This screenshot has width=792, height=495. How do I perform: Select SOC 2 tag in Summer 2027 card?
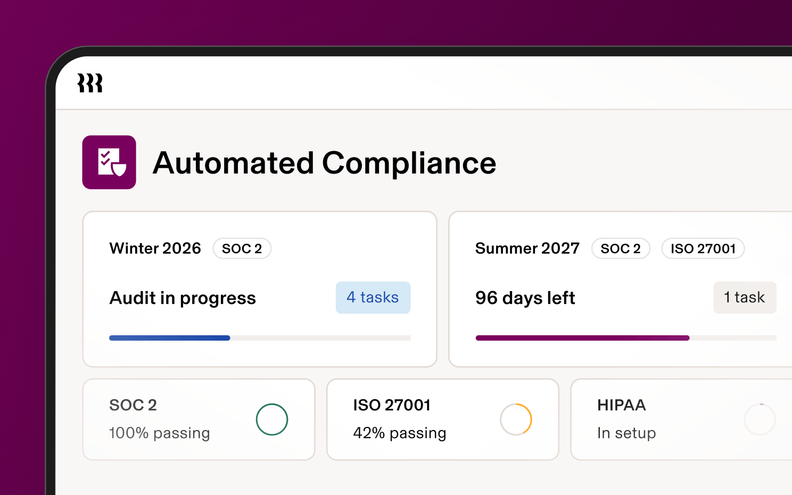tap(621, 249)
